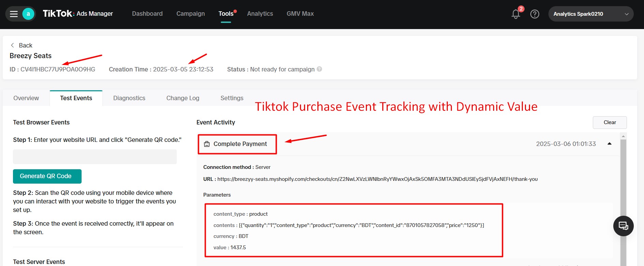The image size is (644, 266).
Task: Click the Back arrow chevron
Action: tap(13, 45)
